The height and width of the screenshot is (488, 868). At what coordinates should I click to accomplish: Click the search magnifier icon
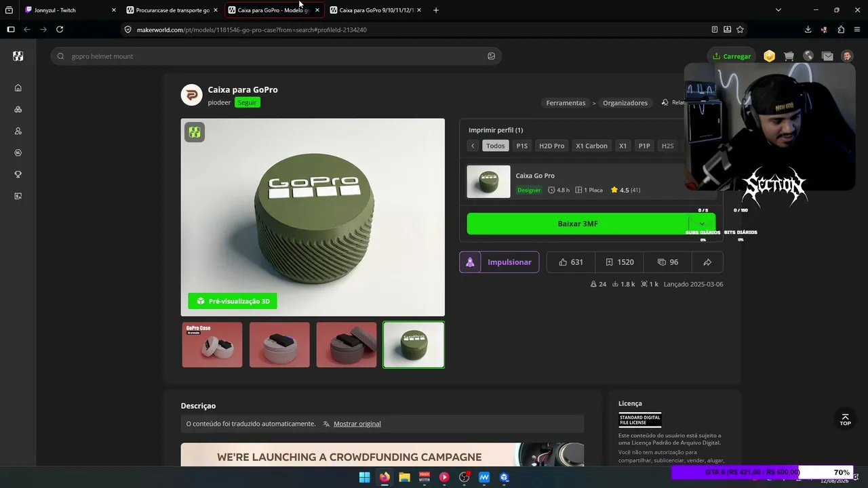(61, 56)
